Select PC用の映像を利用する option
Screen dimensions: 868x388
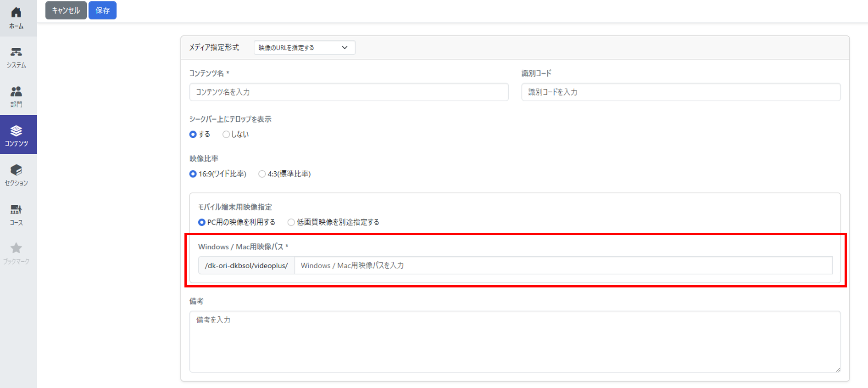point(202,222)
